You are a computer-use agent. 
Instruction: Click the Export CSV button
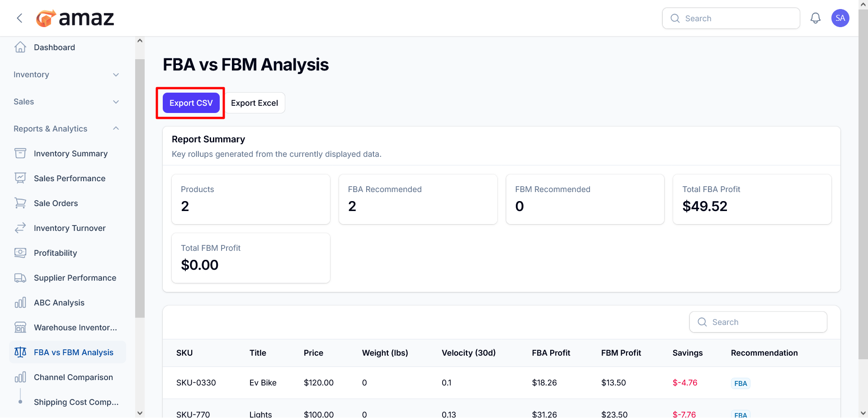[x=191, y=103]
